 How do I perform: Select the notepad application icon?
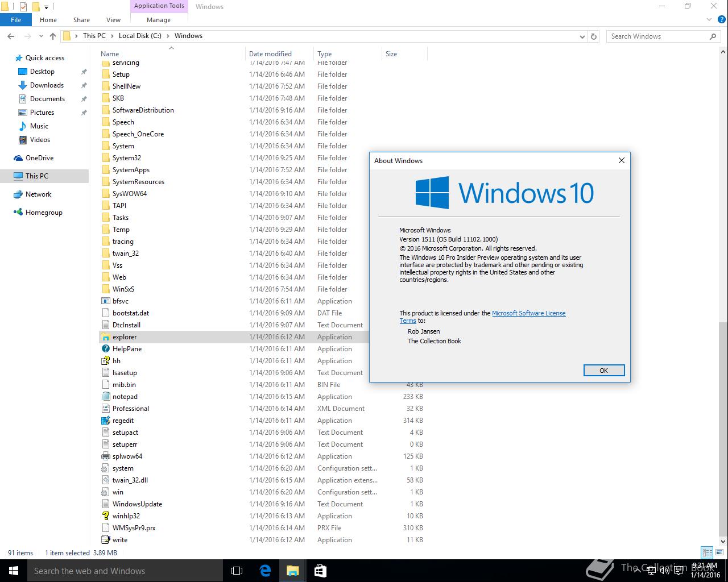coord(105,397)
